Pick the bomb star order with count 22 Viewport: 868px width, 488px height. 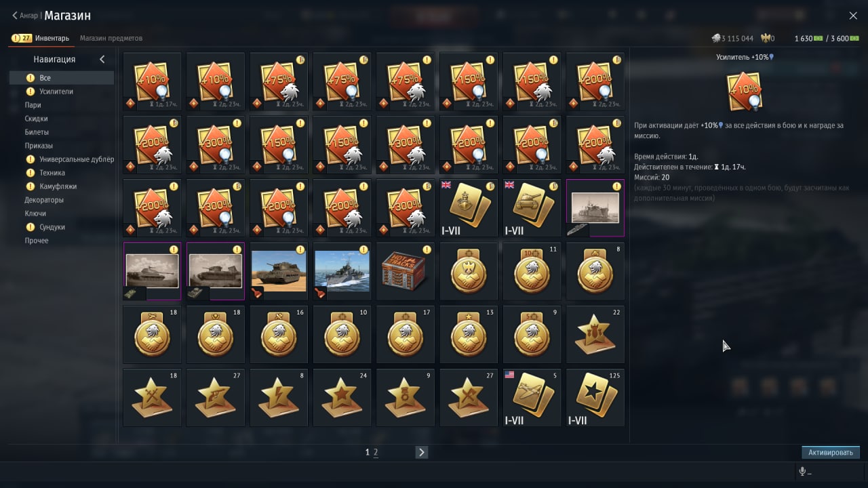595,334
